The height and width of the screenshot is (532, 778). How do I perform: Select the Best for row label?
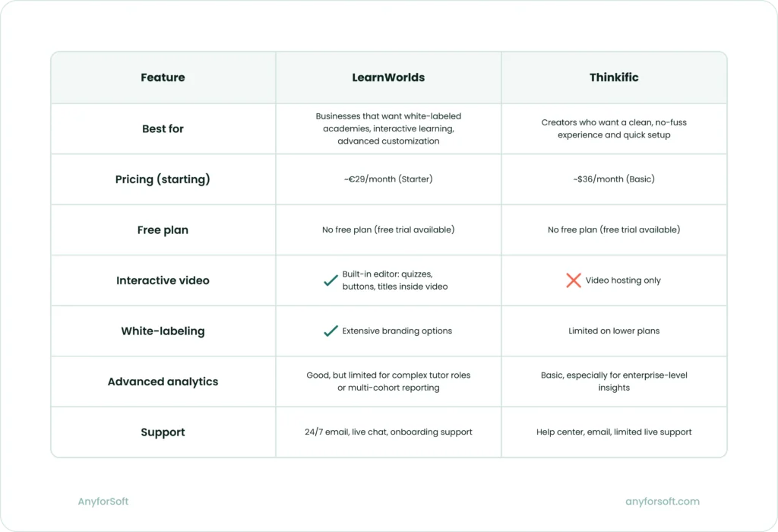click(163, 129)
